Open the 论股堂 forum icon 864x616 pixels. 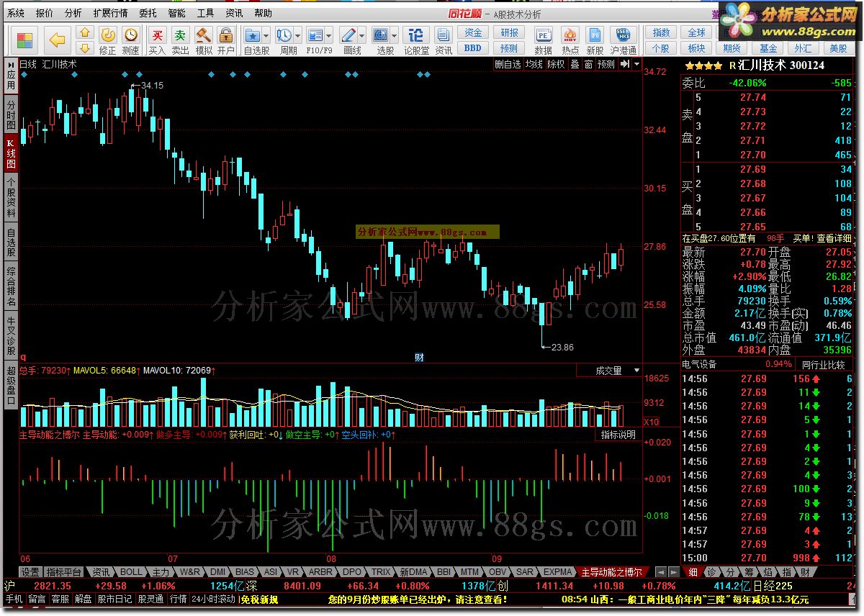[416, 35]
